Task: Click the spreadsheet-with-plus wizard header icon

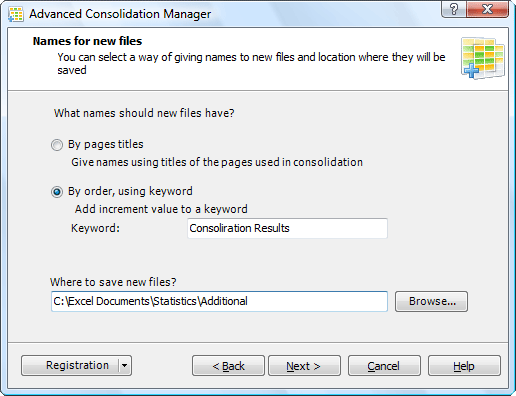Action: (483, 58)
